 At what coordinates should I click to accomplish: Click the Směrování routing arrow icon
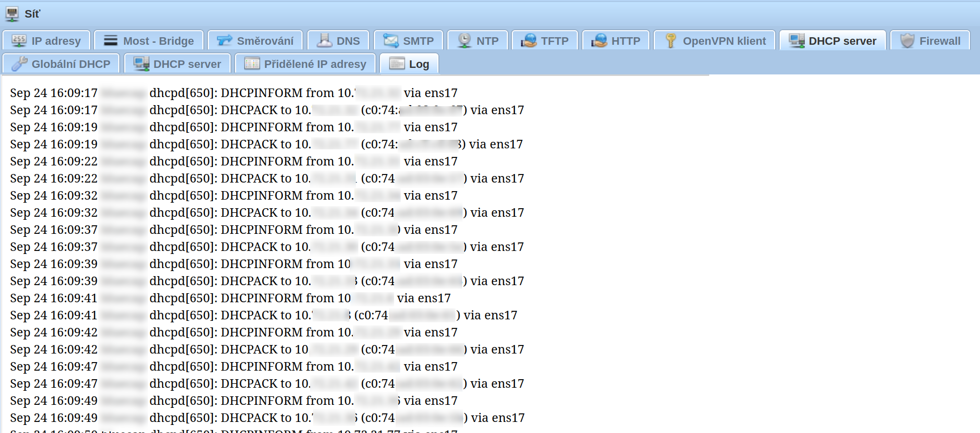point(224,41)
